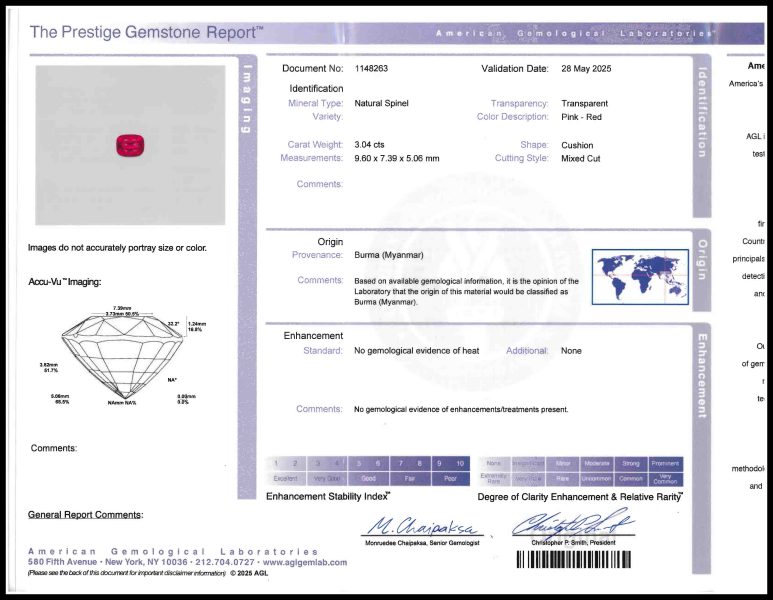This screenshot has height=600, width=773.
Task: Click the Prestige Gemstone Report title
Action: (147, 32)
